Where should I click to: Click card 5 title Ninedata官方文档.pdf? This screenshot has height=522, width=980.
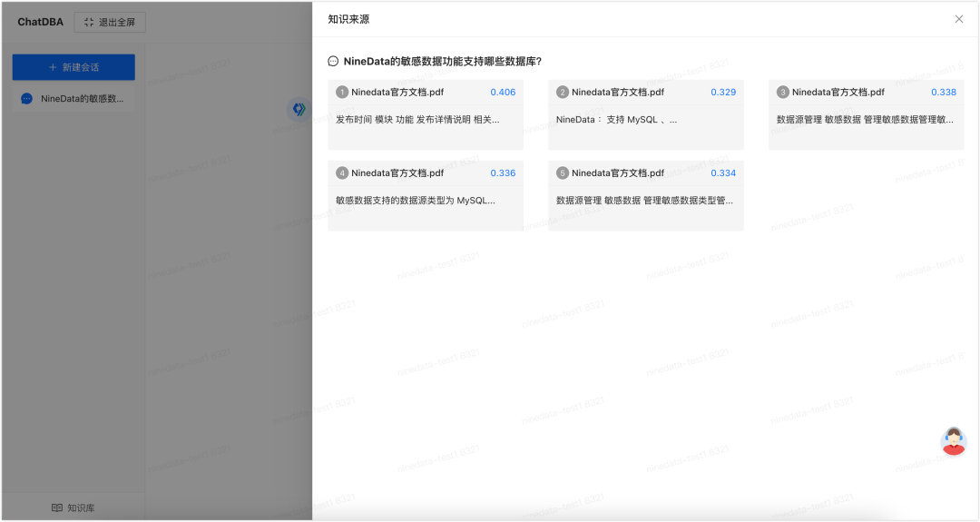(x=618, y=173)
